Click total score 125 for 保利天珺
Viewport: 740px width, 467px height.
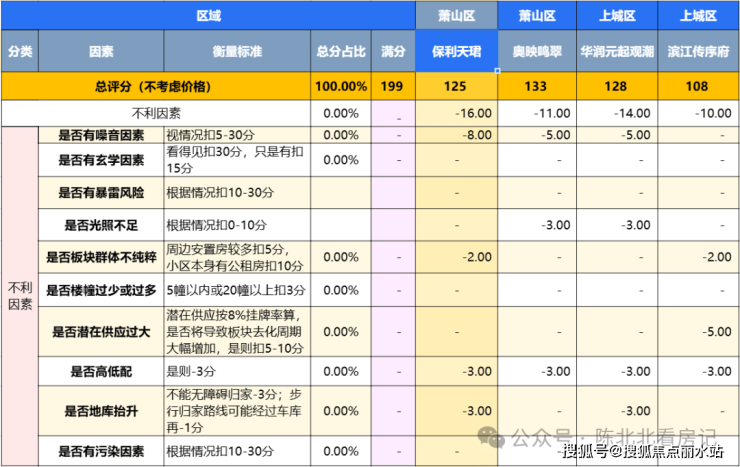456,86
